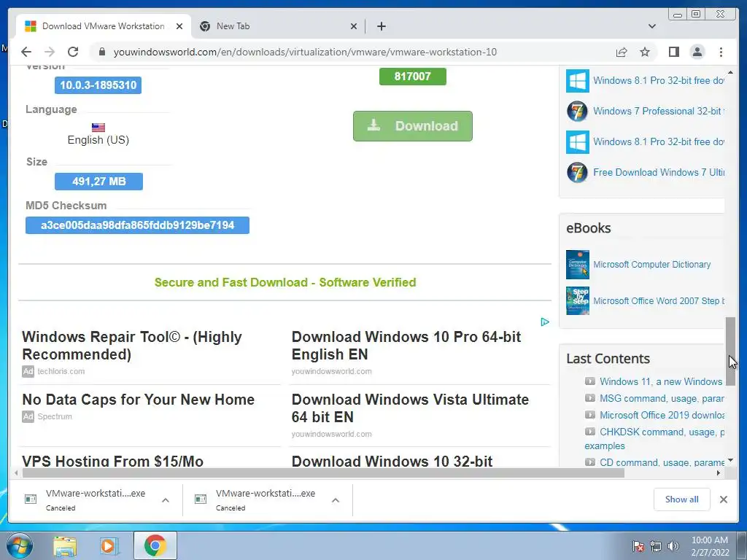Click version badge 10.0.3-1895310
Image resolution: width=747 pixels, height=560 pixels.
tap(98, 85)
